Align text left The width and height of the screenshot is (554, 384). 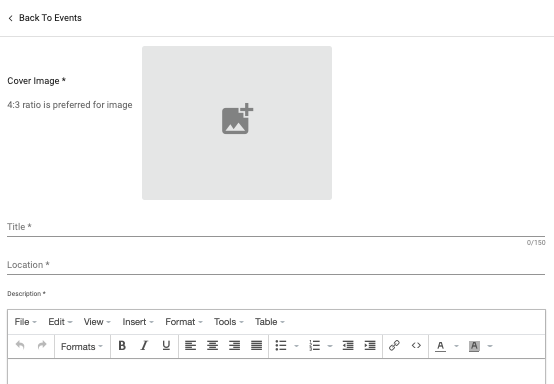coord(190,345)
